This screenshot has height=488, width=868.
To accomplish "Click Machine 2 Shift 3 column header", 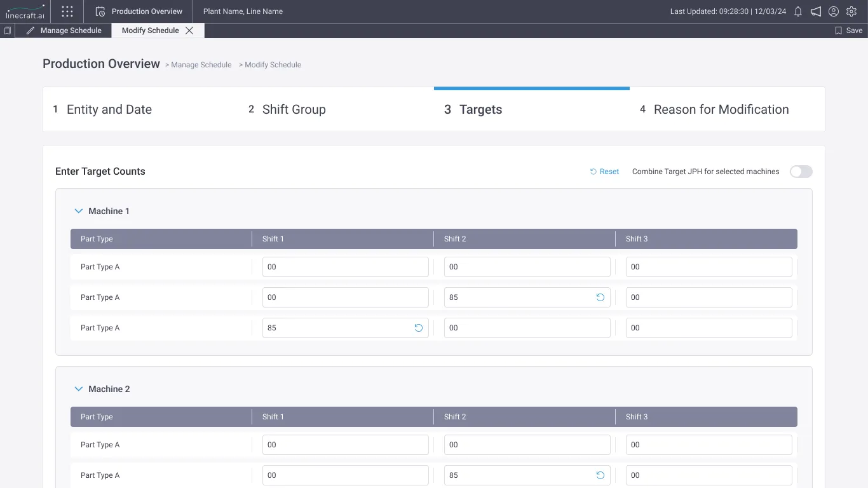I will (x=707, y=417).
